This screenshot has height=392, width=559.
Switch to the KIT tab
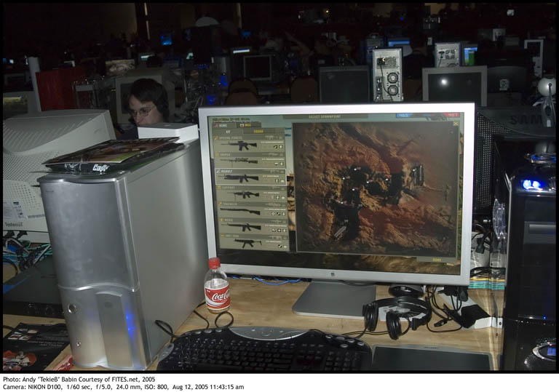(x=228, y=132)
